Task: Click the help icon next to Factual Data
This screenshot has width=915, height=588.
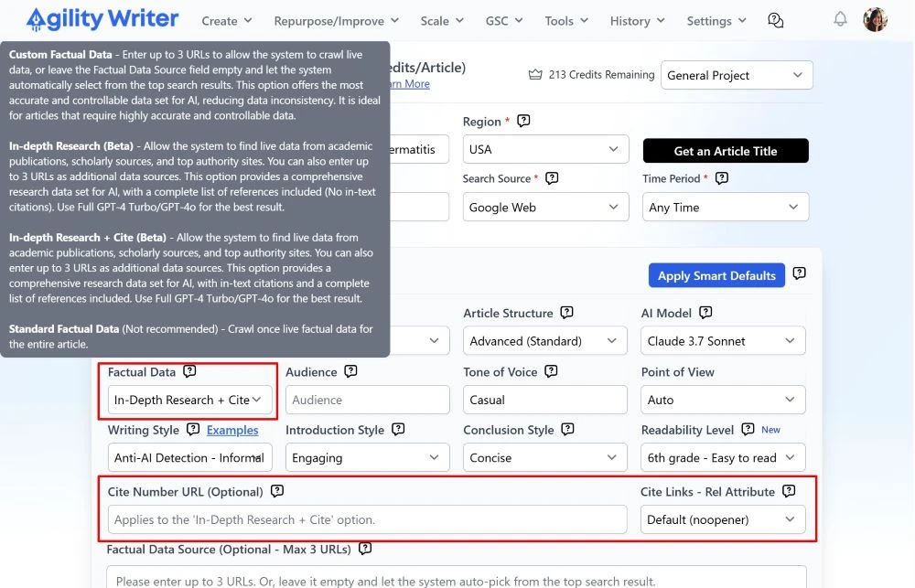Action: click(x=189, y=371)
